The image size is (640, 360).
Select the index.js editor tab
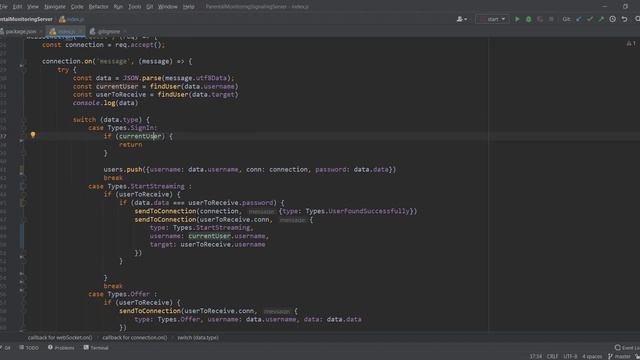click(x=65, y=31)
